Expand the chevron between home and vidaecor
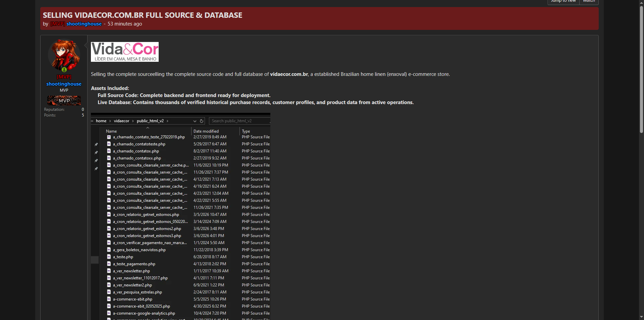Screen dimensions: 644x320 110,121
